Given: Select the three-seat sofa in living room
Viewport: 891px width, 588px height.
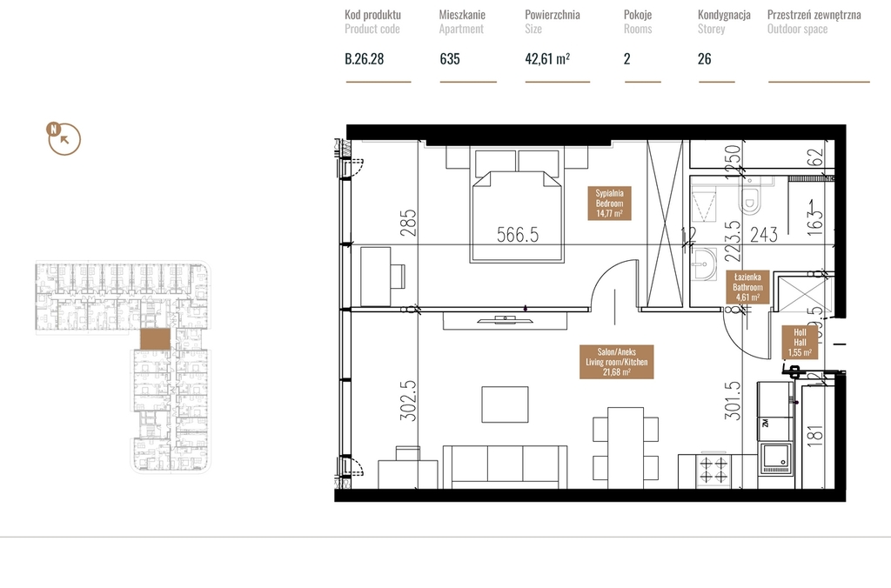Looking at the screenshot, I should point(505,467).
